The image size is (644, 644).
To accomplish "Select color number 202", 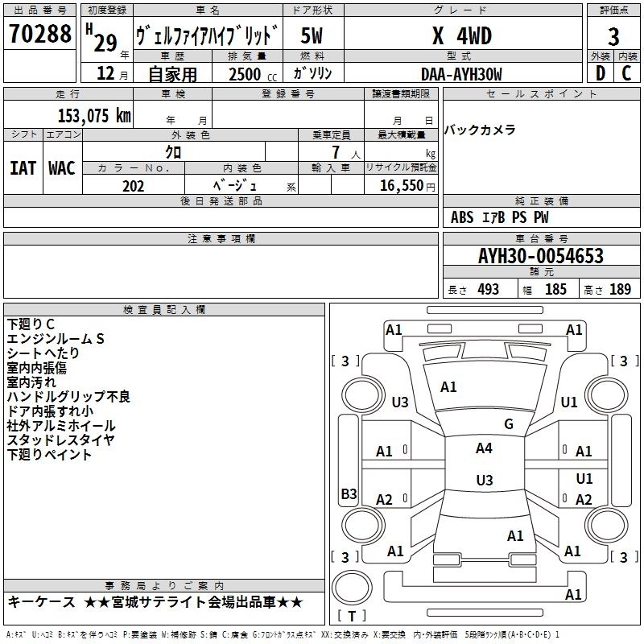I will click(133, 186).
